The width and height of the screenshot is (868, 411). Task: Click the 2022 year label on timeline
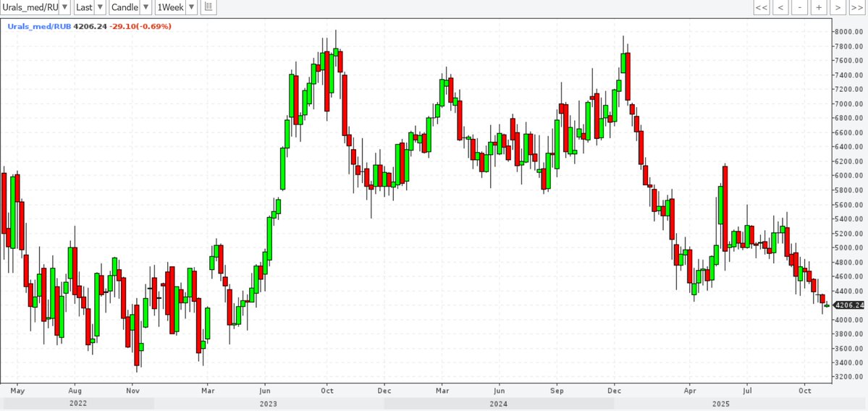pyautogui.click(x=77, y=404)
